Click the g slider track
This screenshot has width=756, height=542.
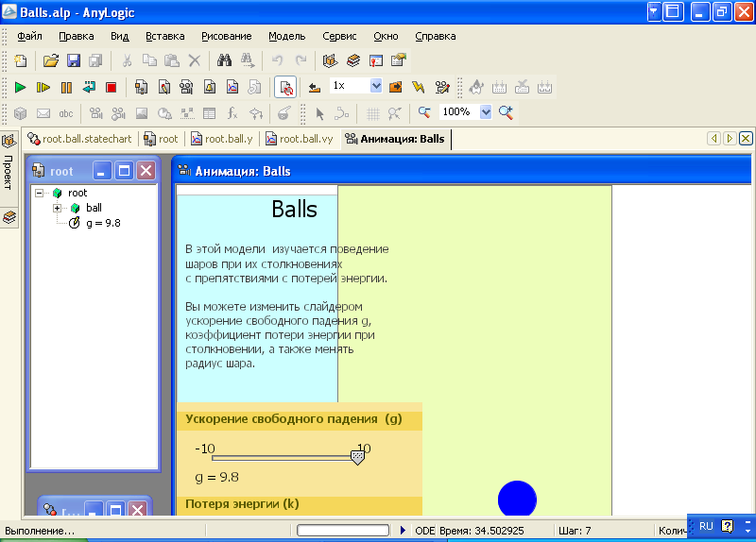tap(283, 458)
